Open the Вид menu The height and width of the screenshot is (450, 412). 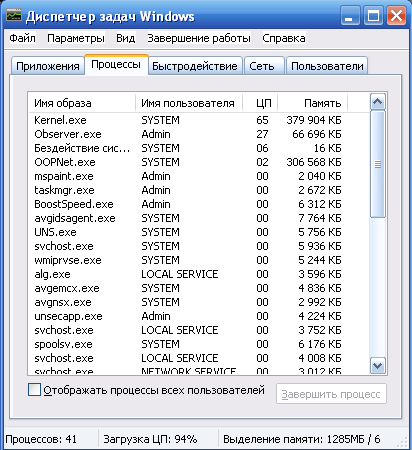(126, 38)
